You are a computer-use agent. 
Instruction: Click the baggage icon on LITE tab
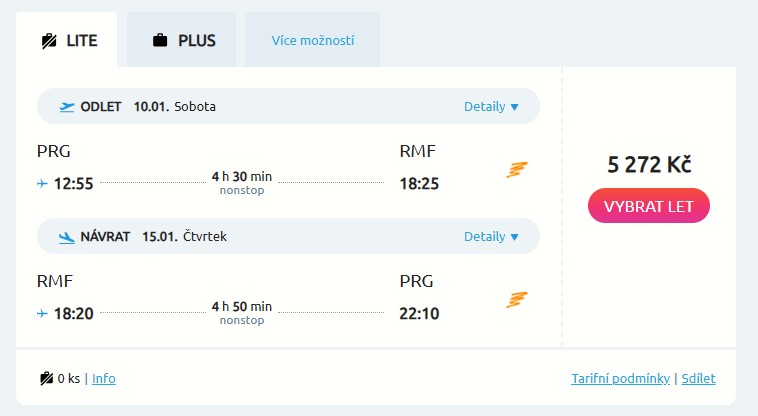[48, 41]
